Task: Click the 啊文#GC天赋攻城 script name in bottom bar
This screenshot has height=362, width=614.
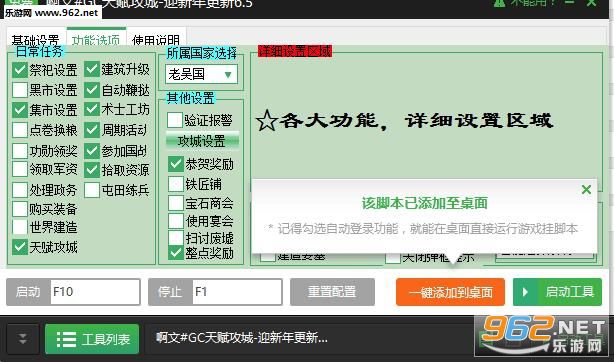Action: 242,337
